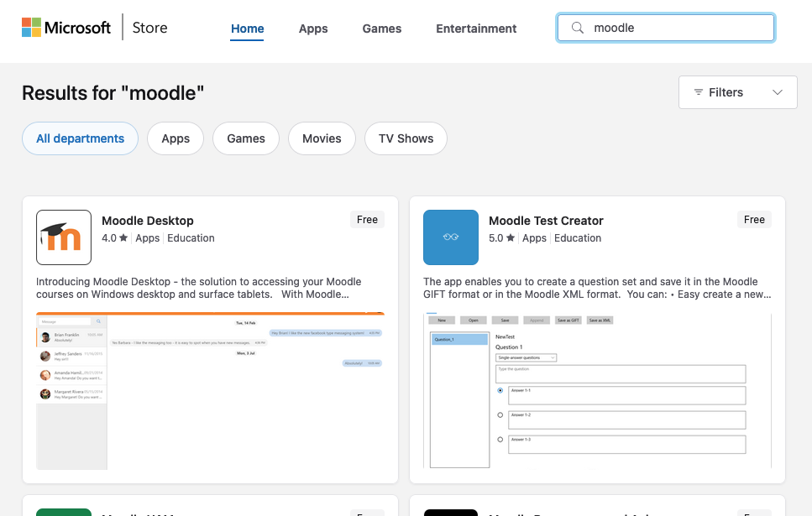Click 'The app enables you to create' description

pyautogui.click(x=597, y=288)
